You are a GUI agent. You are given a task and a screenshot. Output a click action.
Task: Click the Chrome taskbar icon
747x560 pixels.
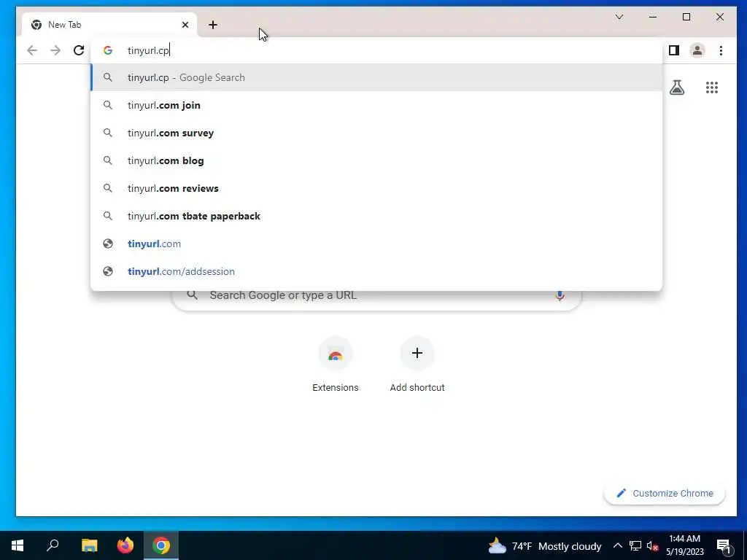pyautogui.click(x=161, y=545)
